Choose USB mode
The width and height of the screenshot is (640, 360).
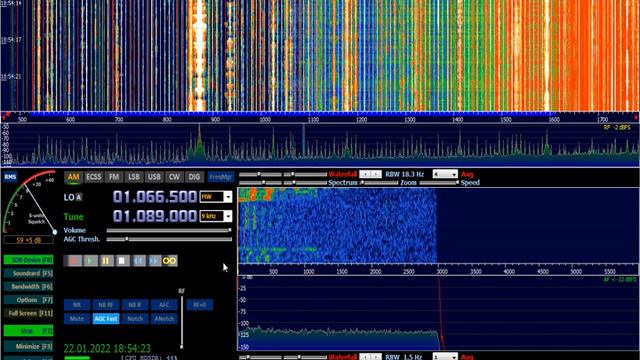click(x=154, y=177)
